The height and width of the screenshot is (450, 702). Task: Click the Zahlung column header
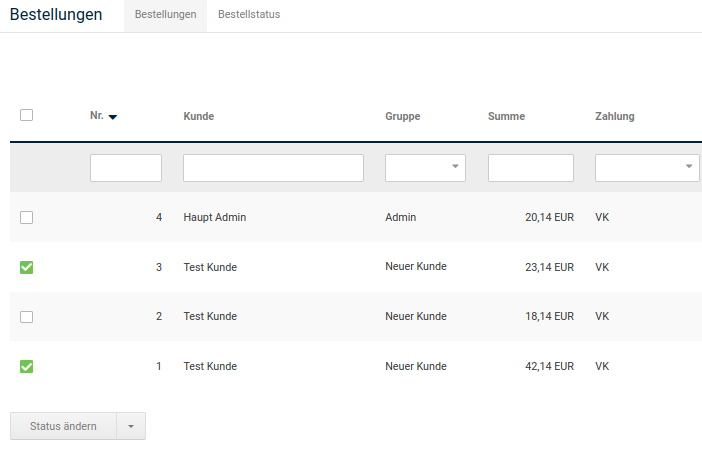pos(614,116)
